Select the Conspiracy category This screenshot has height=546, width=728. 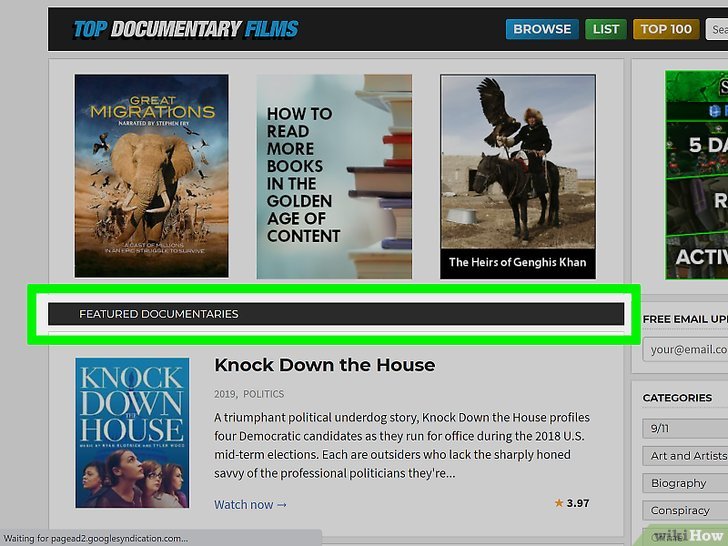pyautogui.click(x=685, y=510)
